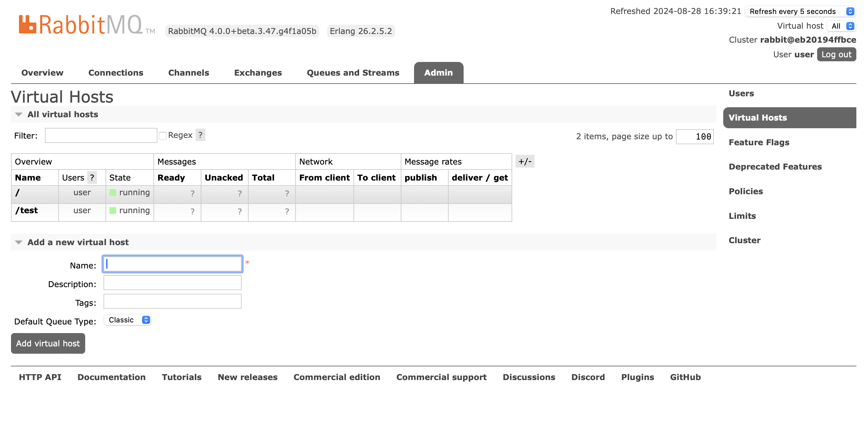This screenshot has width=868, height=431.
Task: Open Users in admin sidebar
Action: 741,93
